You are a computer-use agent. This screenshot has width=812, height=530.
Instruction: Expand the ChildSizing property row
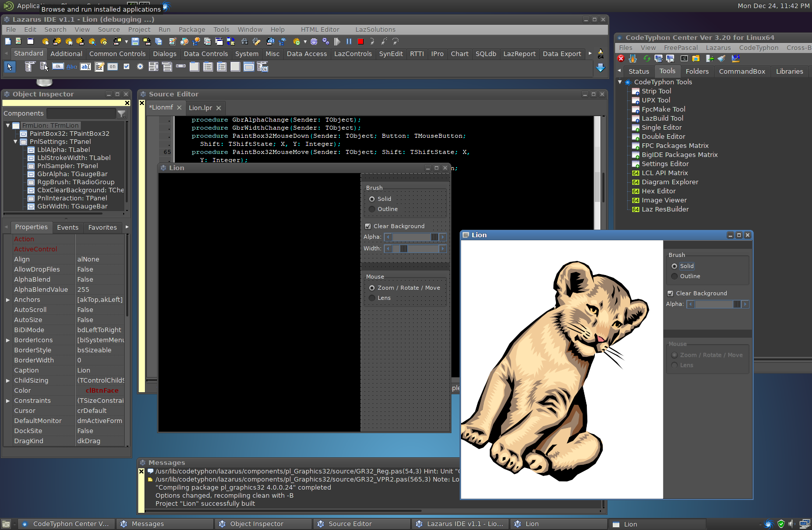pos(8,381)
